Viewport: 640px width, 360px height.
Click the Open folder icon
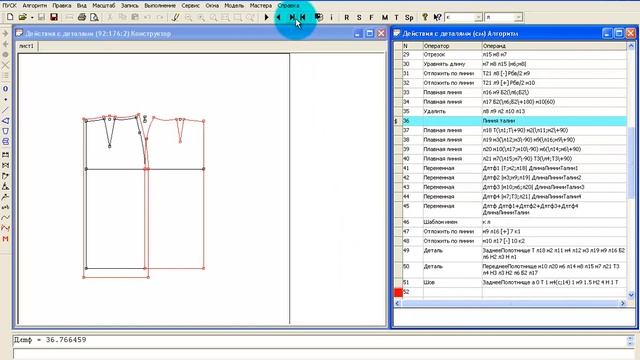(x=22, y=17)
